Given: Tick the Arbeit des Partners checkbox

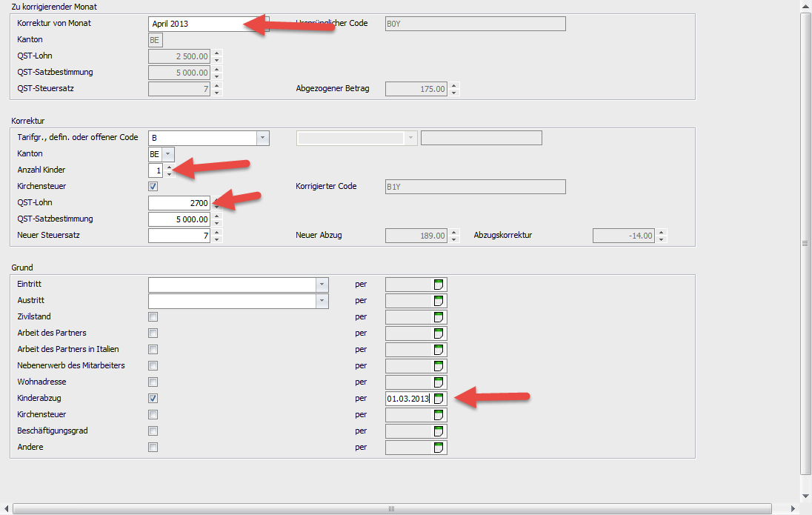Looking at the screenshot, I should pyautogui.click(x=153, y=333).
